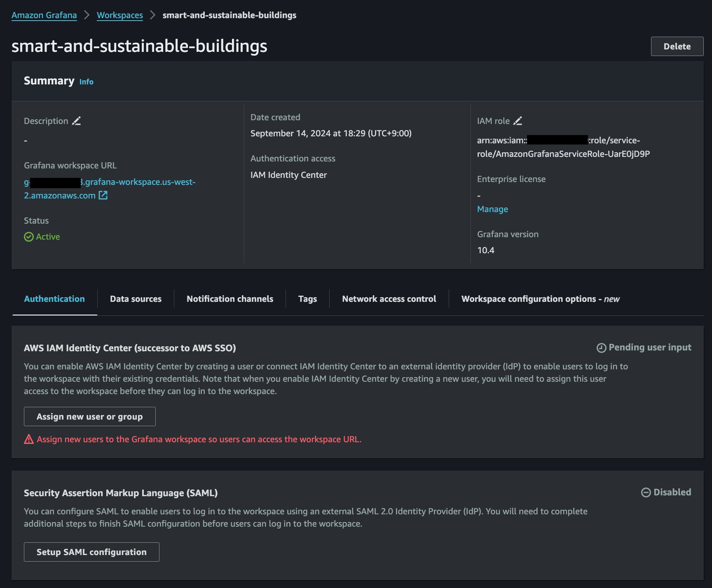Screen dimensions: 712x588
Task: Delete the workspace
Action: pos(677,47)
